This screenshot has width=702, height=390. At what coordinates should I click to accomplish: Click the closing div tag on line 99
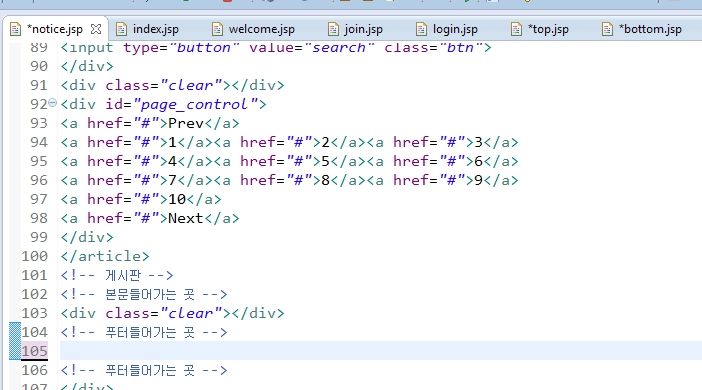pos(87,237)
